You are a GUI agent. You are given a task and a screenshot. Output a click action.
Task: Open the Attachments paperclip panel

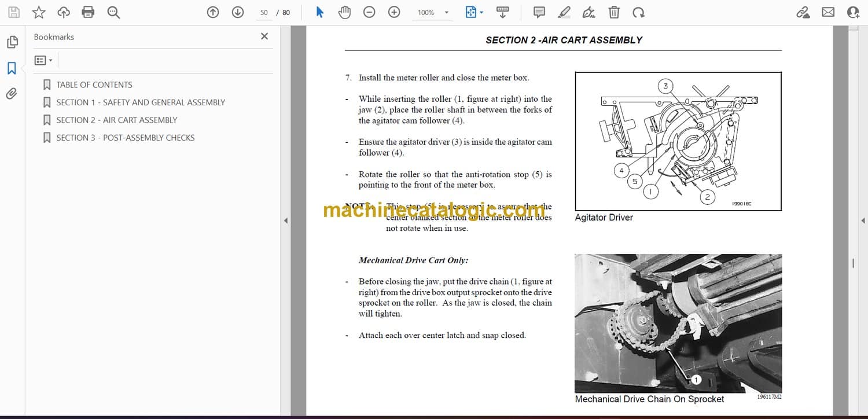[x=12, y=94]
